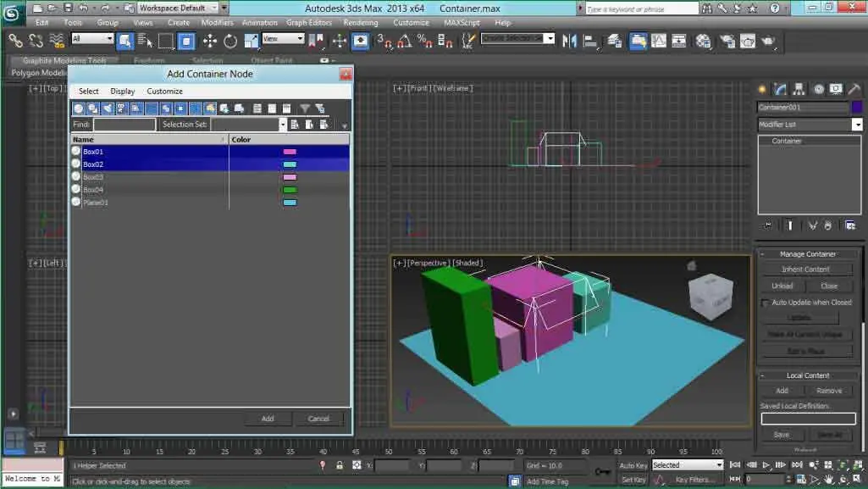Click the Unload button
868x489 pixels.
coord(782,286)
